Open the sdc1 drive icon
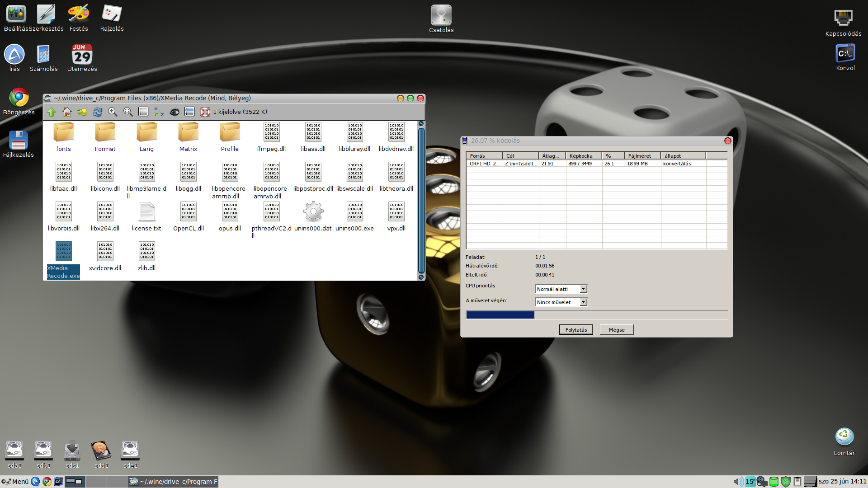The image size is (868, 488). pos(72,455)
